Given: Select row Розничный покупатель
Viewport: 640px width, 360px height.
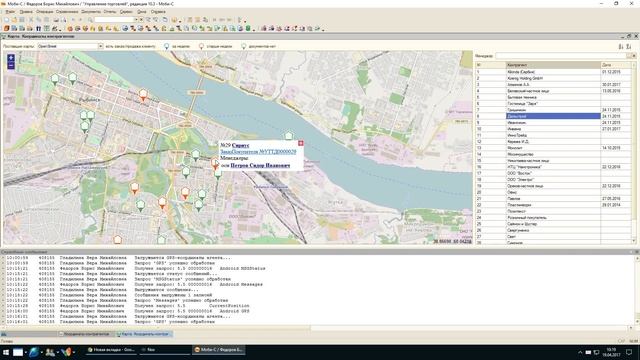Looking at the screenshot, I should click(553, 218).
